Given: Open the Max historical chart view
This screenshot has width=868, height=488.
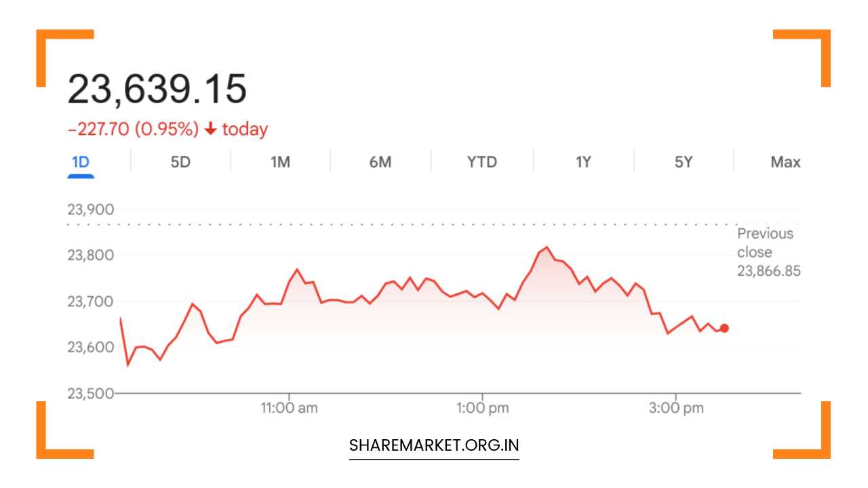Looking at the screenshot, I should 785,161.
